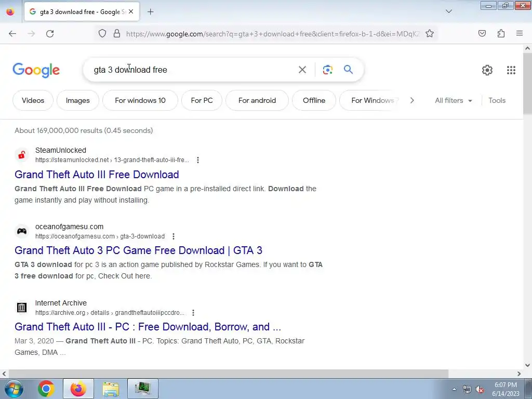Image resolution: width=532 pixels, height=399 pixels.
Task: Click the oceanofgamesu.com URL text
Action: [x=100, y=236]
